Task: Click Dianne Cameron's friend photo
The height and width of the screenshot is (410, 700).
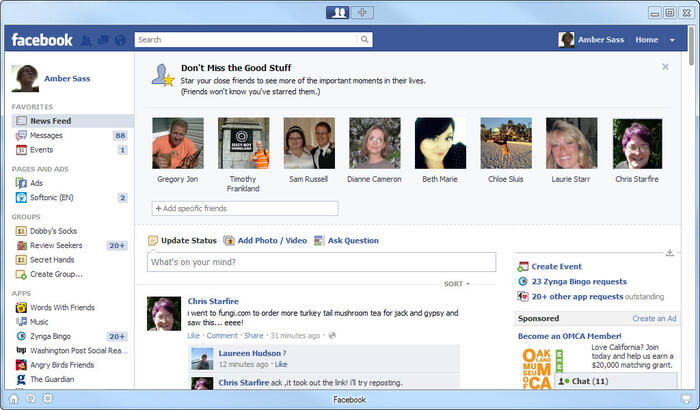Action: tap(375, 143)
